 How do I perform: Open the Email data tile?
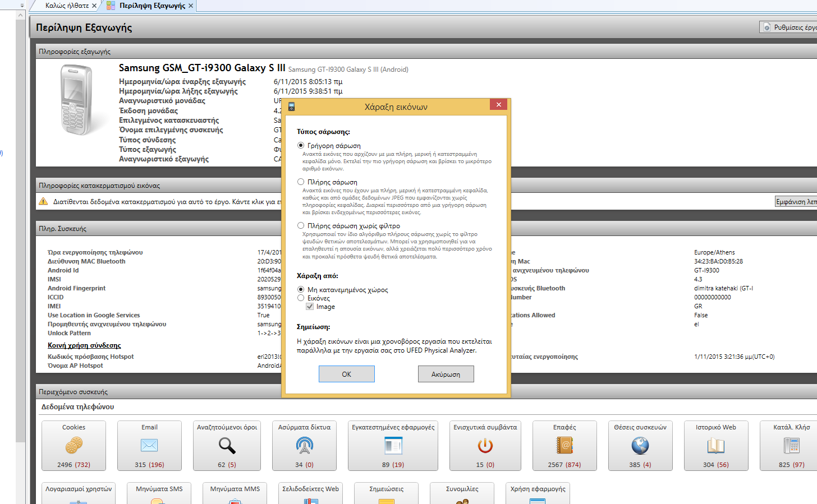click(149, 446)
